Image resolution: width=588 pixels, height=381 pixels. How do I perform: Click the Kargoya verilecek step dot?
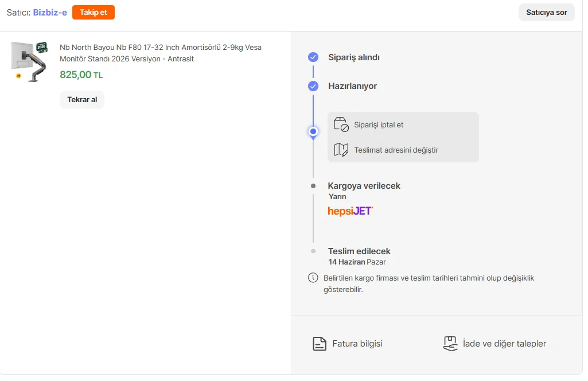tap(313, 186)
